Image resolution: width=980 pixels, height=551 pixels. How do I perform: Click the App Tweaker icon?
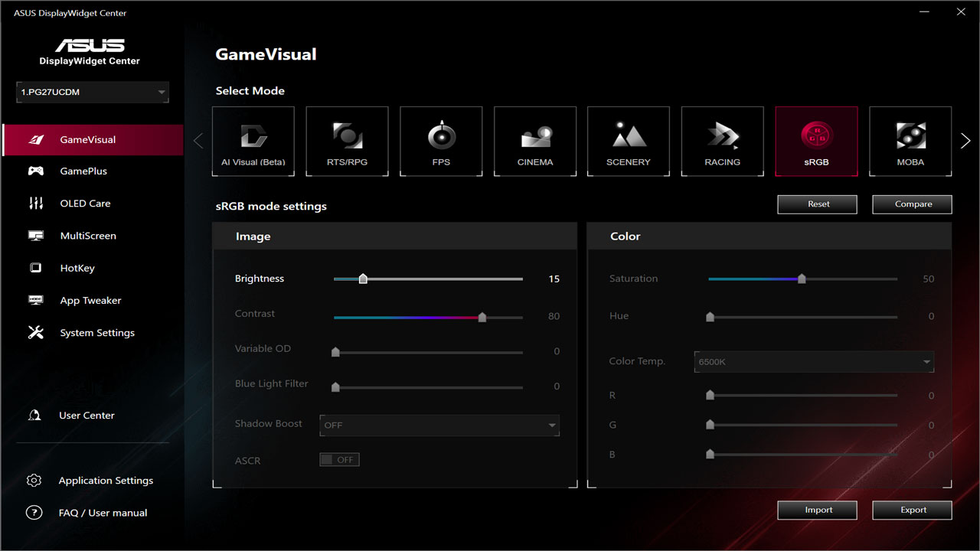[36, 300]
